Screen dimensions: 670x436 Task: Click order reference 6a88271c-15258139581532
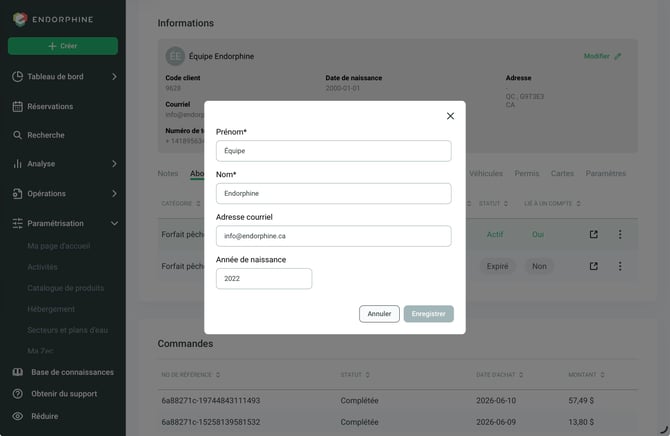click(x=211, y=422)
